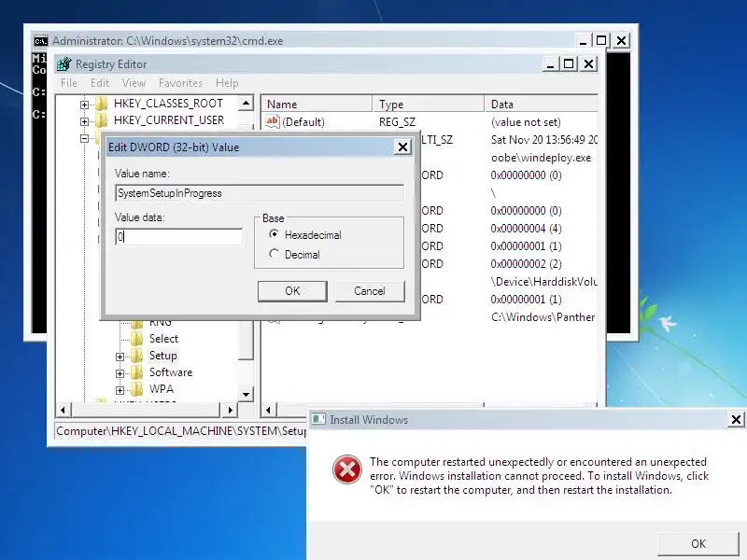Click the oobe\windeploy.exe data cell
Viewport: 747px width, 560px height.
pos(541,158)
